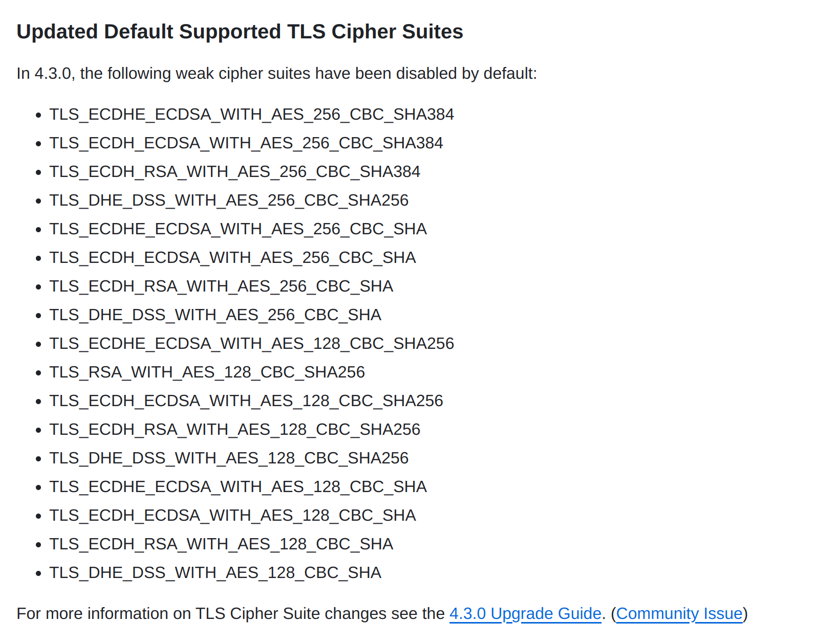Click TLS_ECDHE_ECDSA_WITH_AES_128_CBC_SHA list item

point(238,487)
